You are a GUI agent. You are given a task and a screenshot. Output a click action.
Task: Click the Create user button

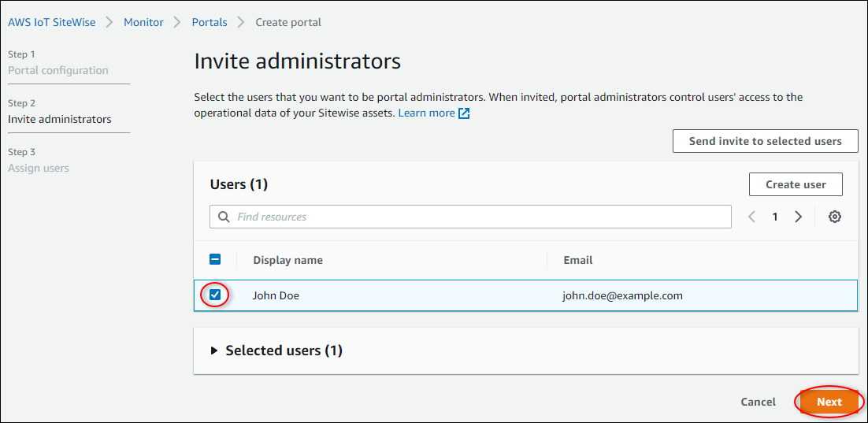point(796,184)
